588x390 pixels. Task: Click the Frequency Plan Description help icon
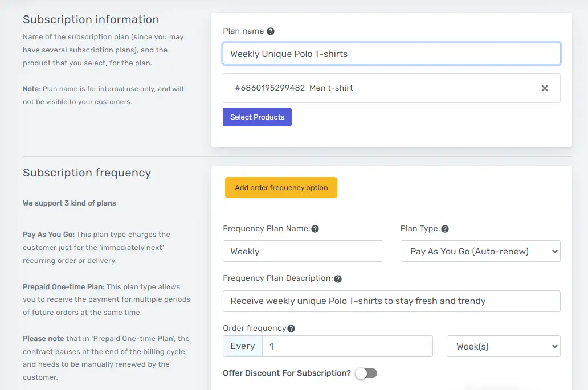(x=337, y=279)
